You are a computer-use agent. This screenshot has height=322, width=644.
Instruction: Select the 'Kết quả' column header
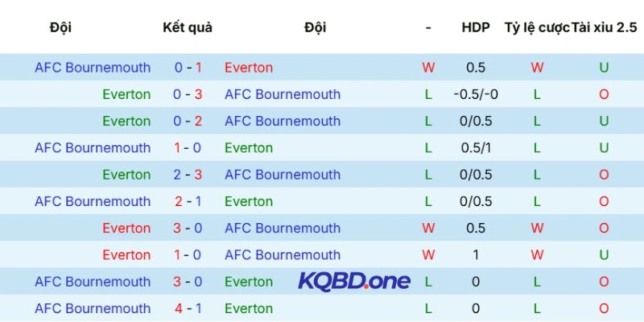[x=188, y=27]
